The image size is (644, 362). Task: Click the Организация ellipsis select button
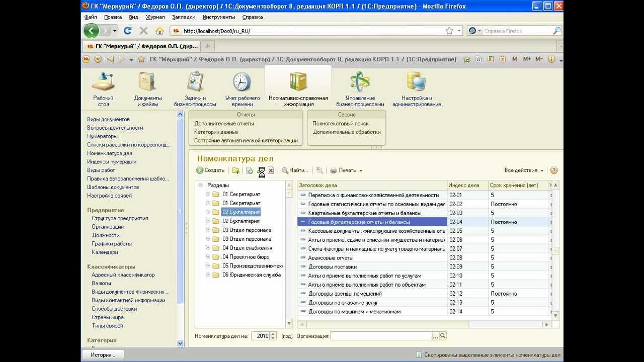point(435,336)
